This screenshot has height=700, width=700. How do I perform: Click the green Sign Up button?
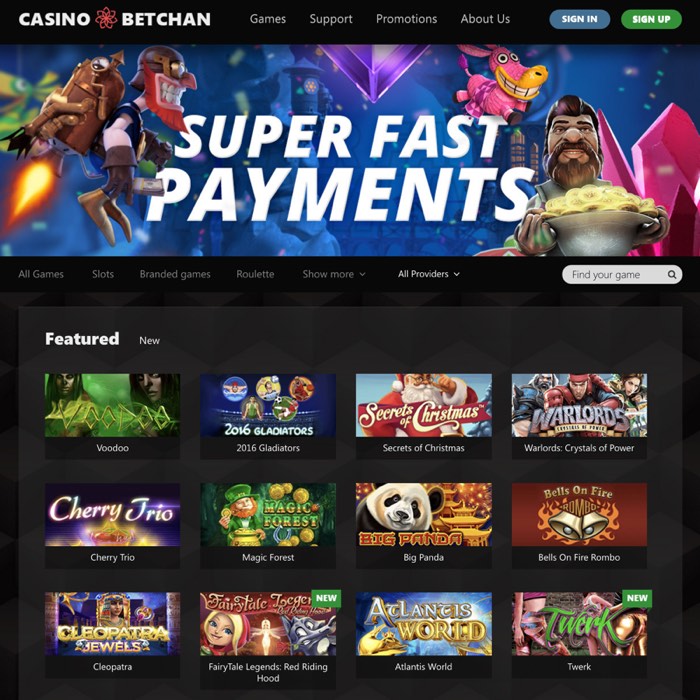click(651, 19)
